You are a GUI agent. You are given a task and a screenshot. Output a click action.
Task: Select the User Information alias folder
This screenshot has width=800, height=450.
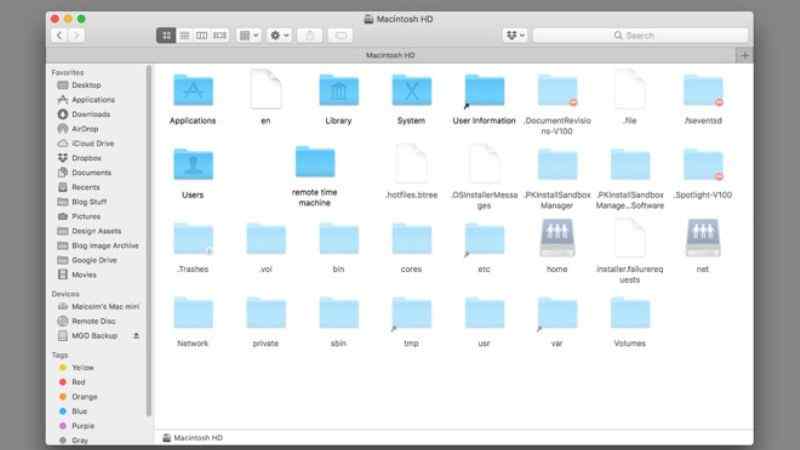pyautogui.click(x=484, y=91)
